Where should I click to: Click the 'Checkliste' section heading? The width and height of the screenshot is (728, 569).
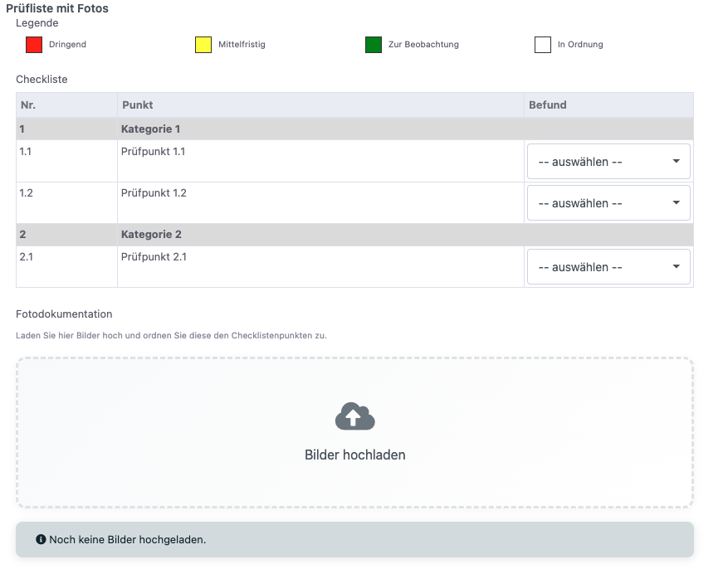point(42,80)
